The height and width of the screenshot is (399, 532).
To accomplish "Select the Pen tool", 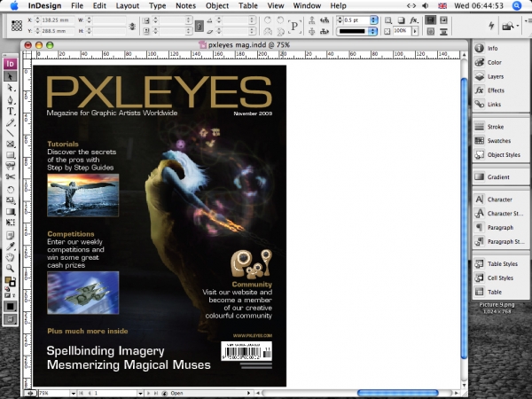I will pyautogui.click(x=10, y=99).
